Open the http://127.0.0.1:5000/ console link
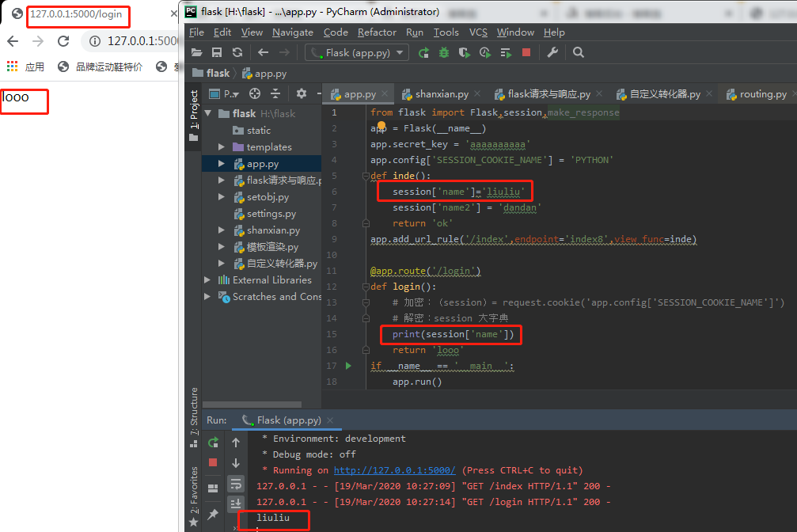Screen dimensions: 797x532 click(394, 470)
